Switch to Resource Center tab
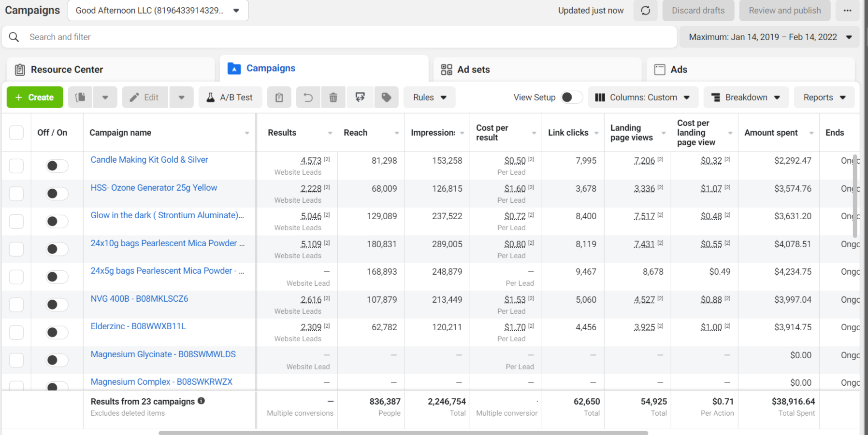Viewport: 868px width, 435px height. pyautogui.click(x=111, y=70)
